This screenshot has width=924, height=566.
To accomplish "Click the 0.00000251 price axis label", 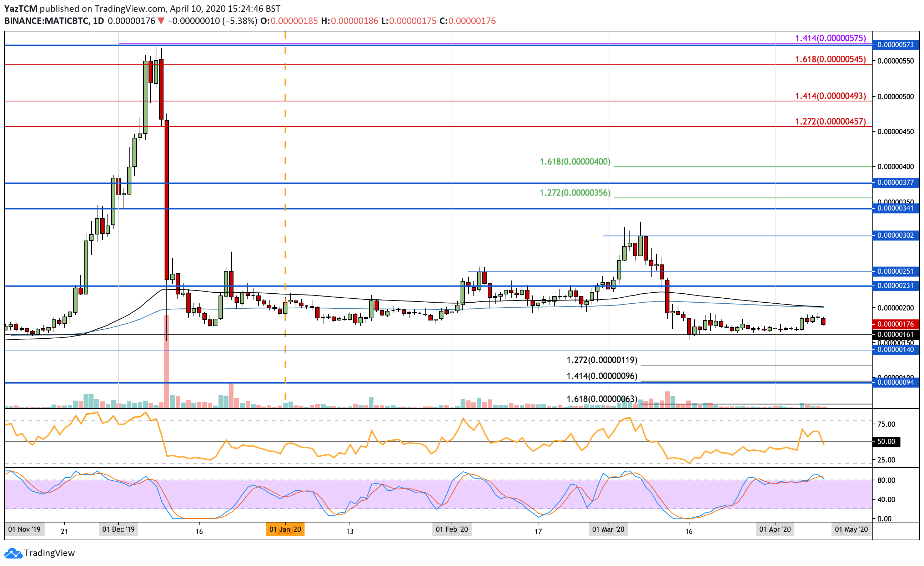I will pos(895,271).
